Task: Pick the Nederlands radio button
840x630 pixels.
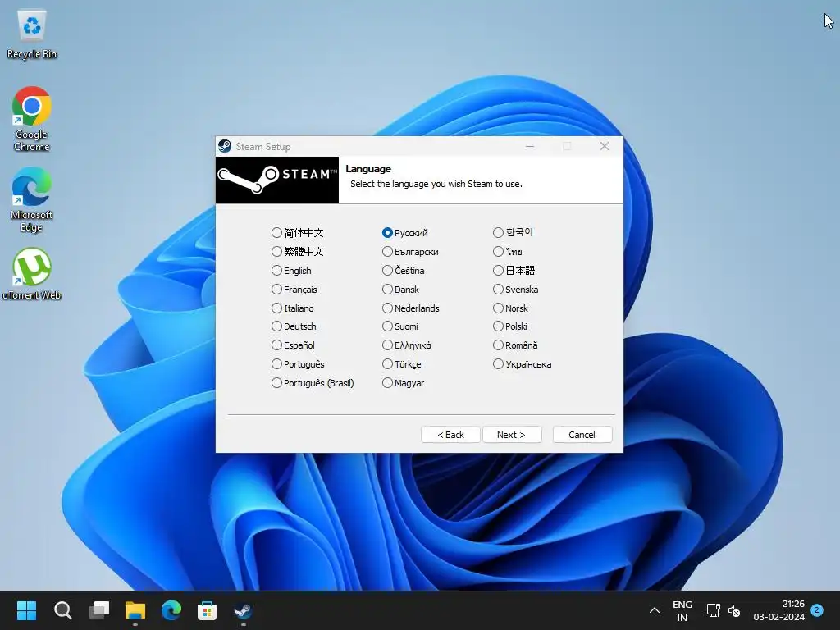Action: [411, 308]
